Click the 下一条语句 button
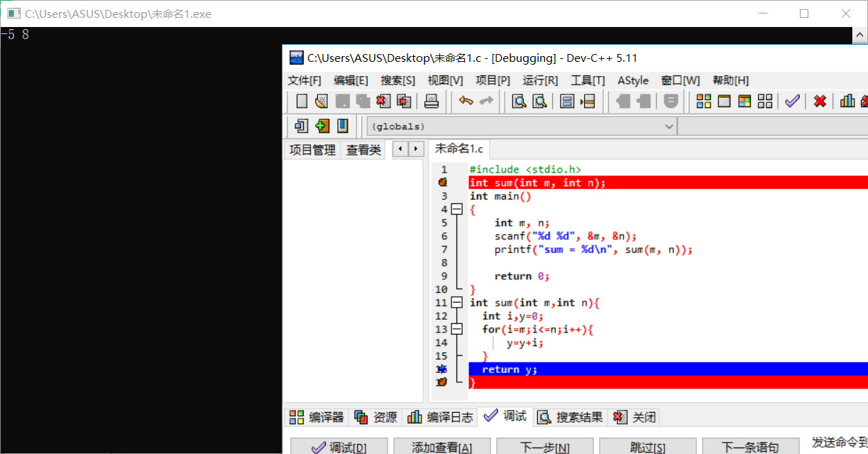Viewport: 868px width, 454px height. tap(750, 447)
